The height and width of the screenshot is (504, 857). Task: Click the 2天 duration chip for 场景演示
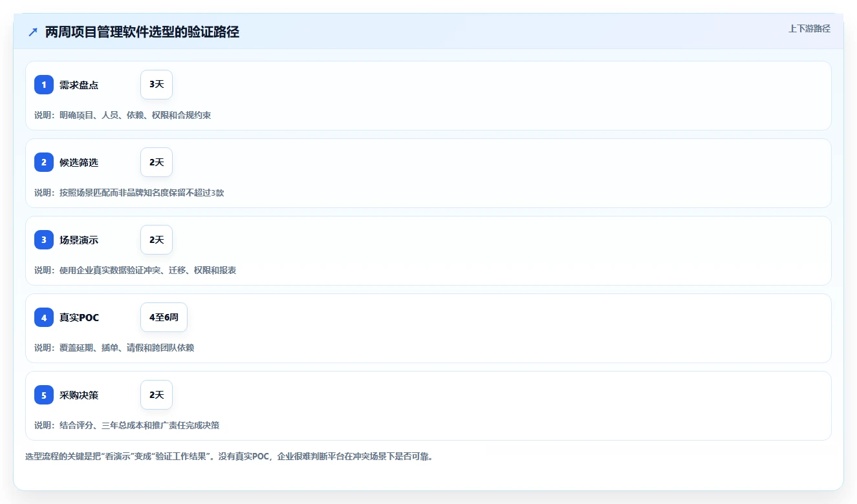coord(157,240)
